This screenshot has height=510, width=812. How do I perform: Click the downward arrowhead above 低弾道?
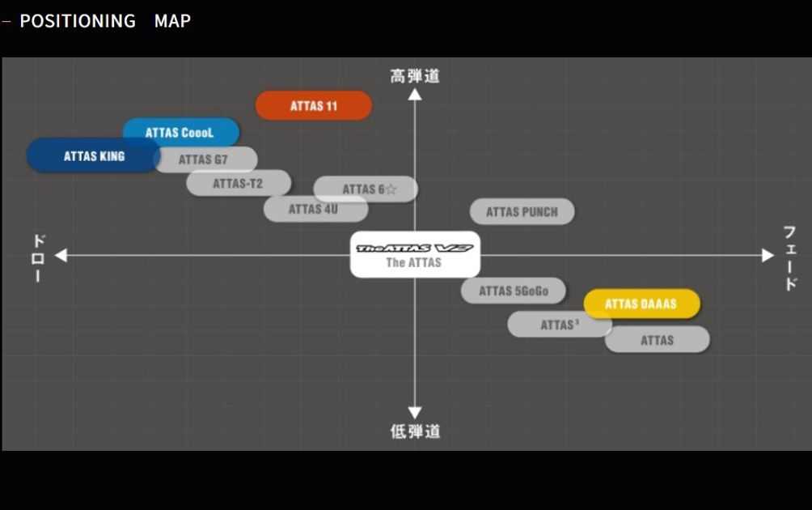point(415,412)
